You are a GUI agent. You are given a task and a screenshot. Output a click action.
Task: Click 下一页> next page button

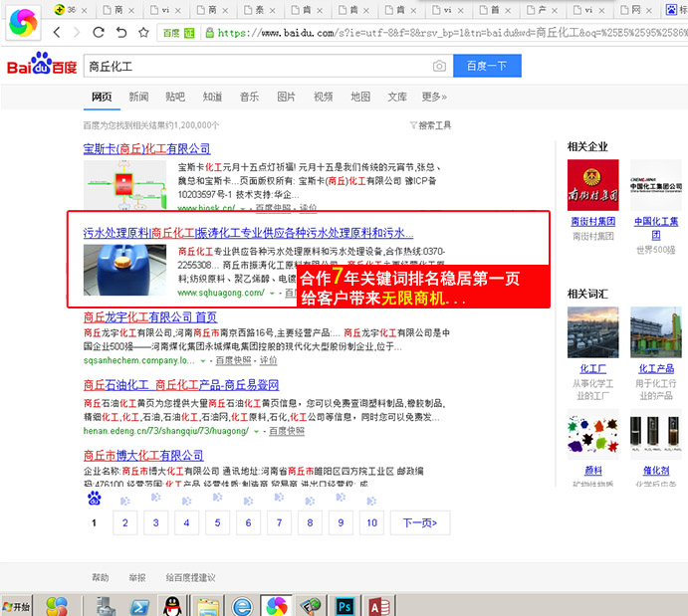pyautogui.click(x=420, y=522)
